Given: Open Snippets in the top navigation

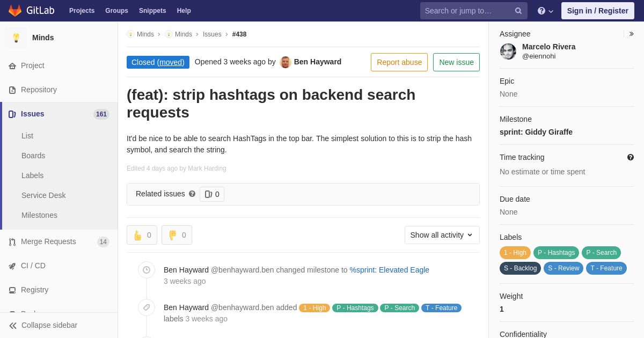Looking at the screenshot, I should (x=152, y=11).
